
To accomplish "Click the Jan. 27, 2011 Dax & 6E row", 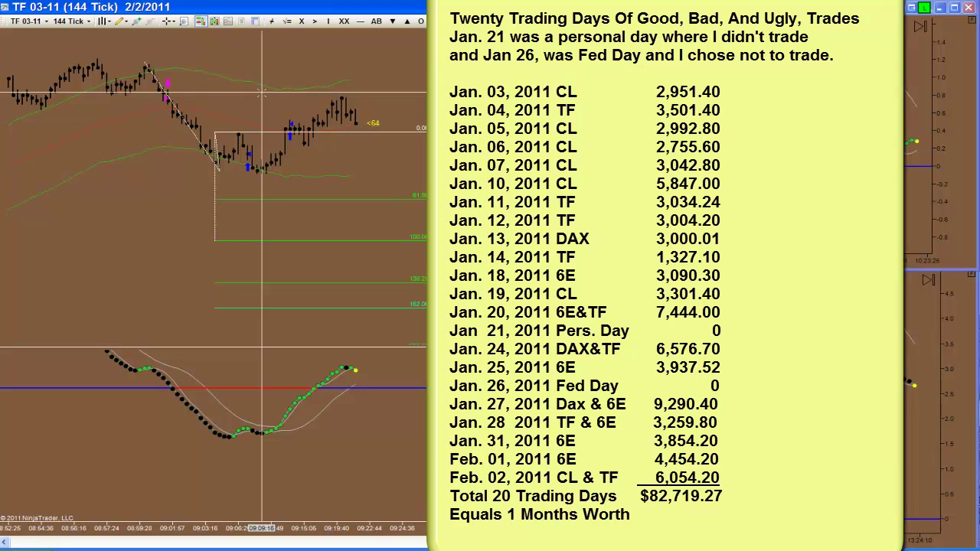I will pyautogui.click(x=584, y=404).
